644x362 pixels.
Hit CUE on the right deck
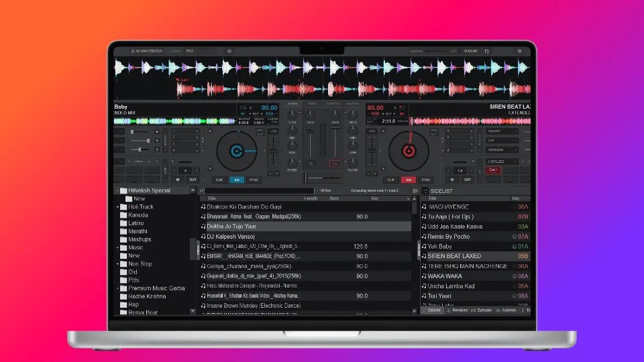[x=391, y=180]
